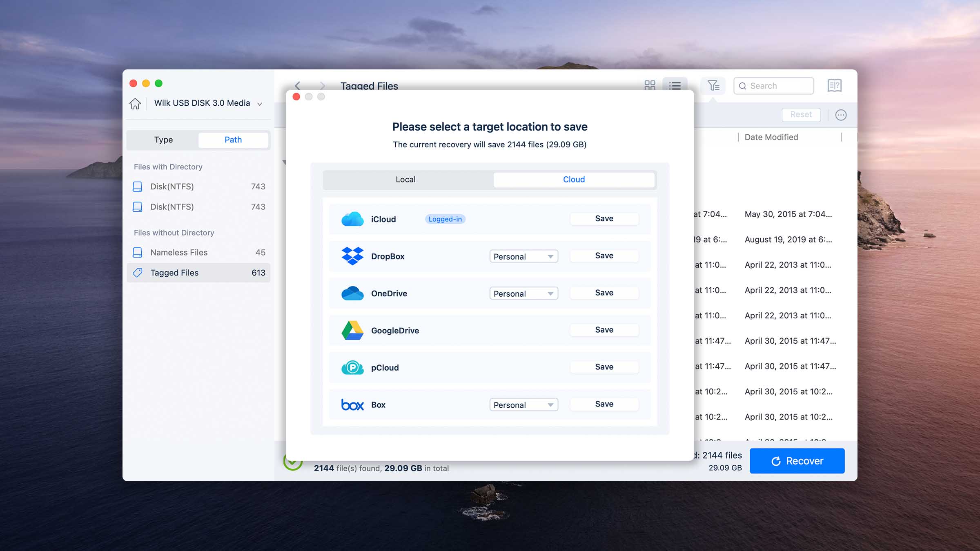Switch to the Path tab
980x551 pixels.
coord(233,140)
